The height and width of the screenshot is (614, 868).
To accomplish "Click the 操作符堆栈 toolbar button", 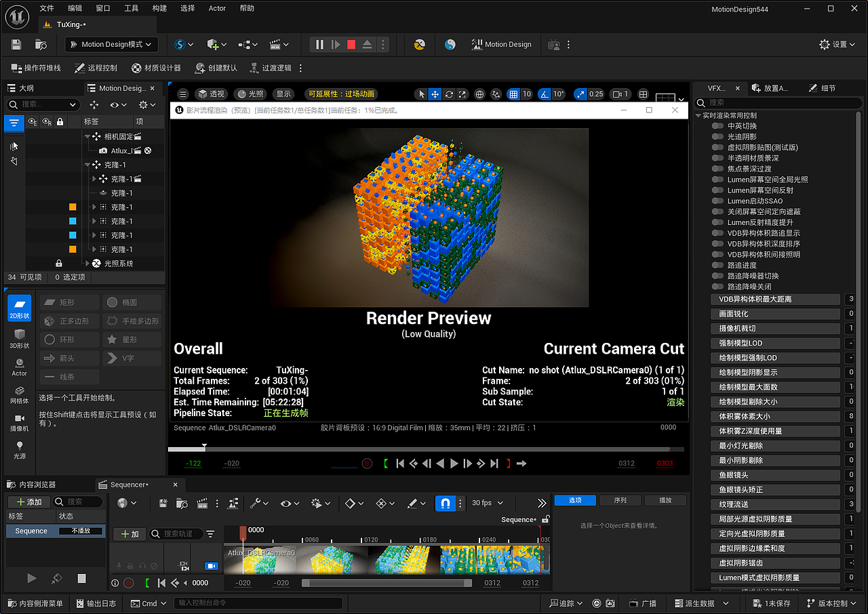I will [x=36, y=68].
